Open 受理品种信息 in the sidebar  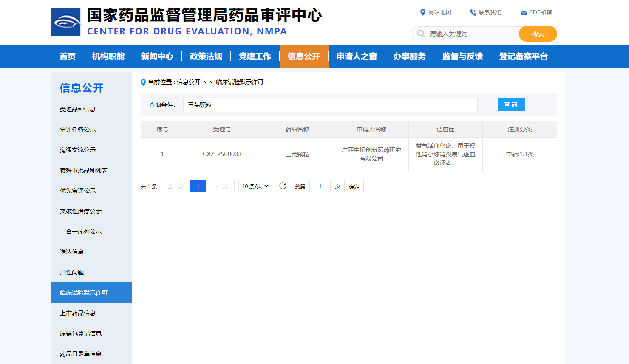tap(78, 109)
